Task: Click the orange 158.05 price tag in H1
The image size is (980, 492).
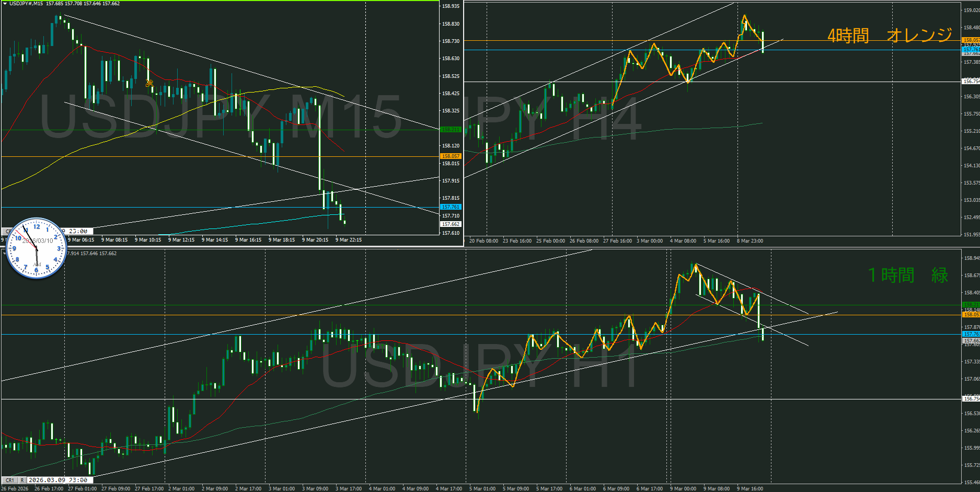Action: click(x=971, y=315)
